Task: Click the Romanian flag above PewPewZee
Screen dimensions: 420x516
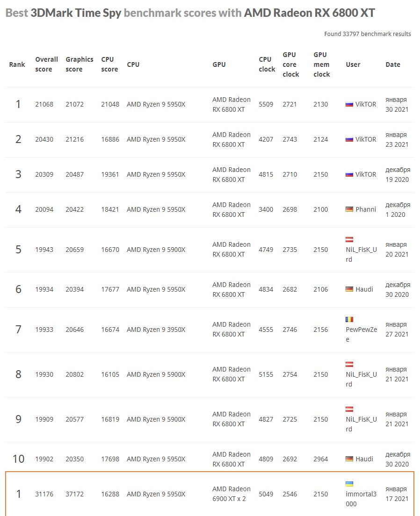Action: click(x=349, y=320)
